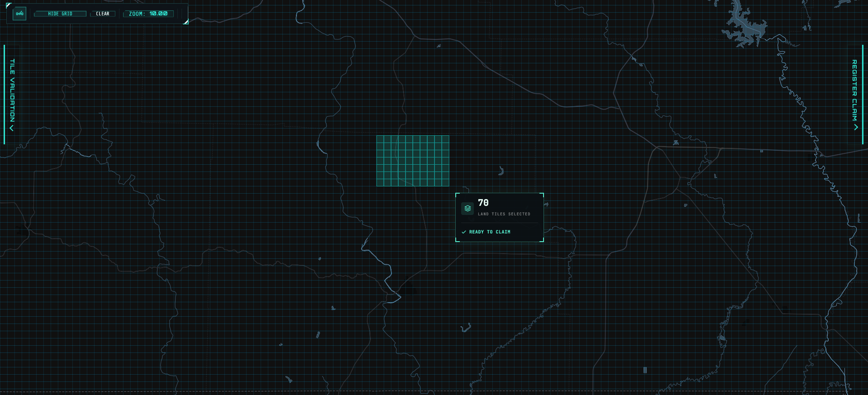
Task: Click the Clear button
Action: pos(103,14)
